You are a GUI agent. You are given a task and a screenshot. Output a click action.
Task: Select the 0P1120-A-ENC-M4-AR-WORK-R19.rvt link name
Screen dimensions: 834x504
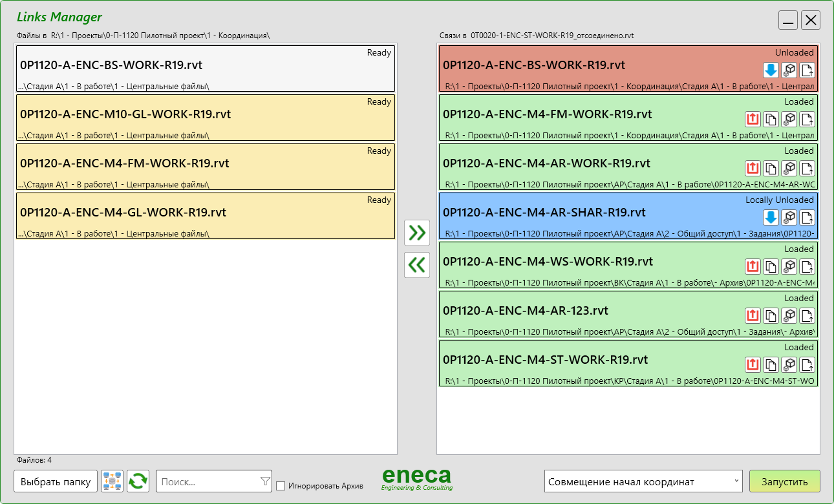tap(546, 163)
